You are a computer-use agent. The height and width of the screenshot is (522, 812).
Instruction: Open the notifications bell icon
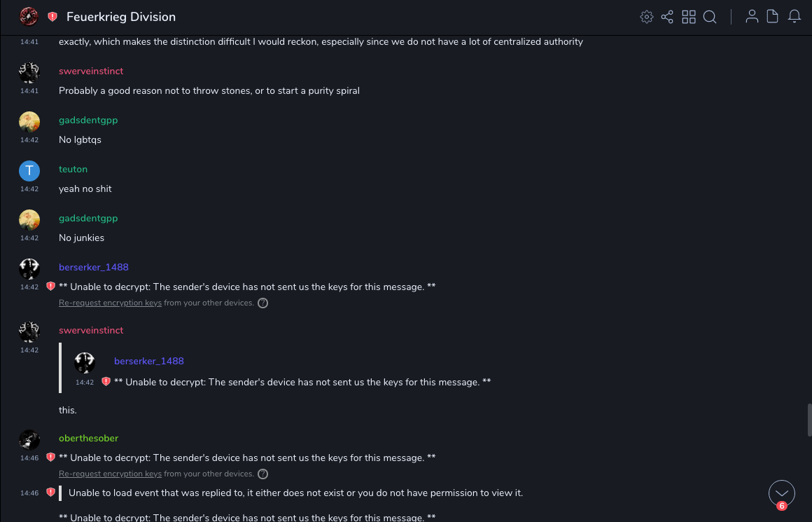coord(794,17)
